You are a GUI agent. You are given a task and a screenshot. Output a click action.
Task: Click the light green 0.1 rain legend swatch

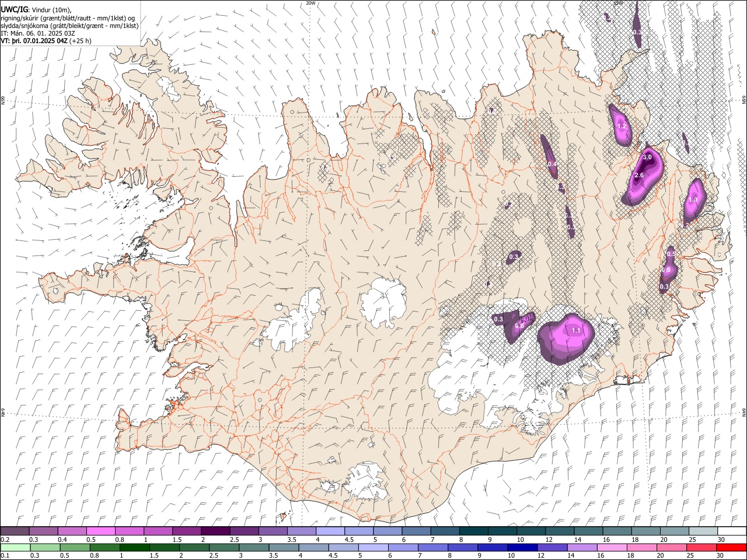[15, 547]
